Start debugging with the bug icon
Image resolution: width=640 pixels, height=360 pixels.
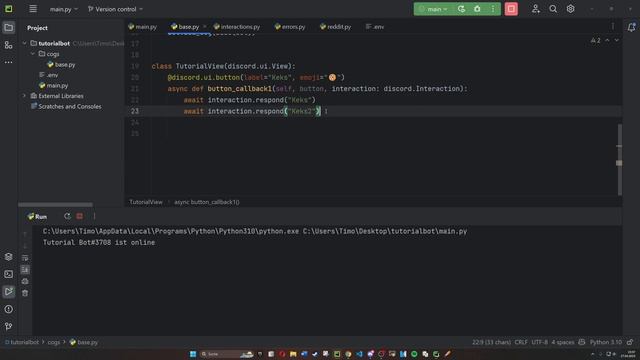pyautogui.click(x=477, y=9)
